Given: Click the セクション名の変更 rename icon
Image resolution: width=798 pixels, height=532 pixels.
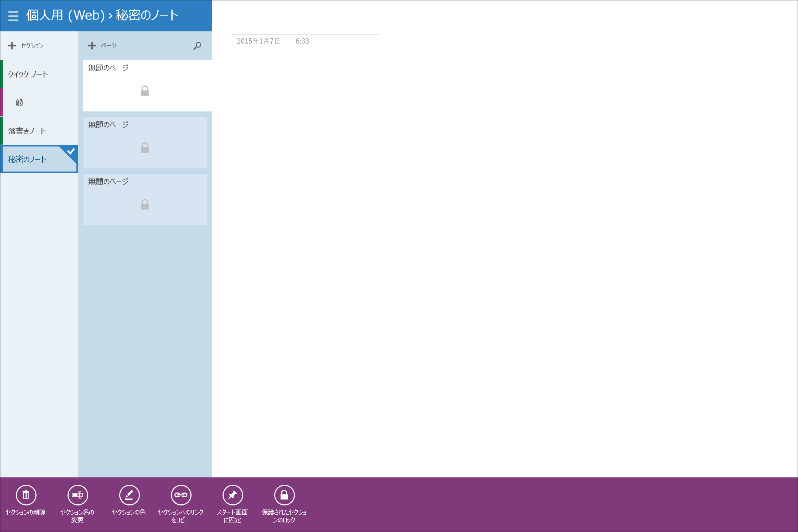Looking at the screenshot, I should (x=78, y=495).
